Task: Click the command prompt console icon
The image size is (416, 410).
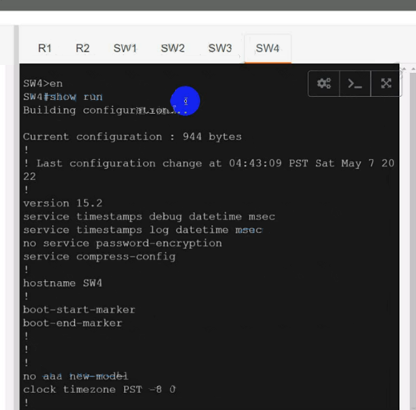Action: [355, 83]
